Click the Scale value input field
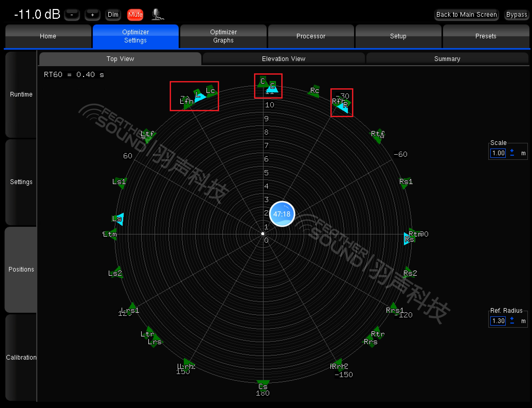Image resolution: width=532 pixels, height=408 pixels. [498, 153]
